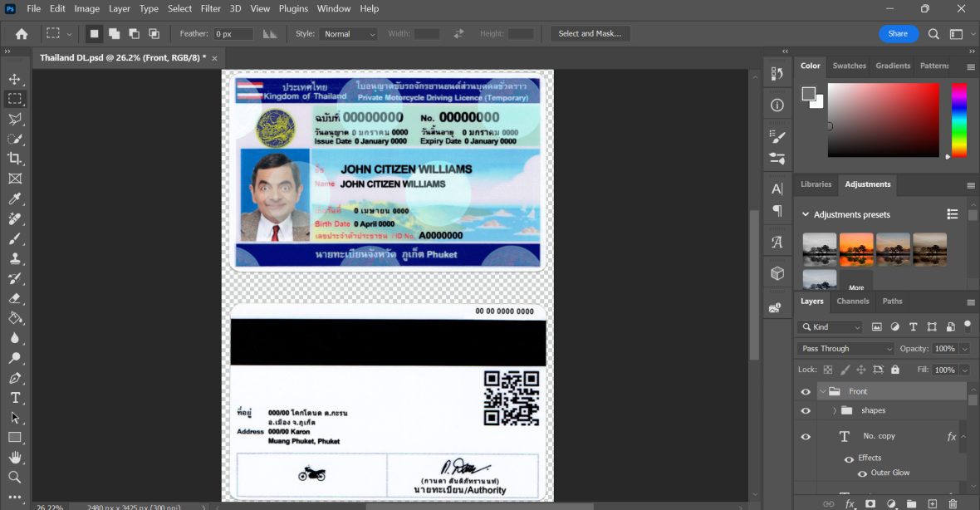This screenshot has height=510, width=980.
Task: Hide the Outer Glow effect
Action: coord(861,473)
